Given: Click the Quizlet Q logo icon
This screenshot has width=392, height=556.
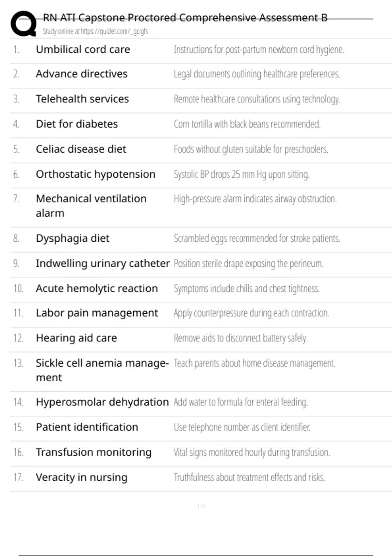Looking at the screenshot, I should 24,24.
